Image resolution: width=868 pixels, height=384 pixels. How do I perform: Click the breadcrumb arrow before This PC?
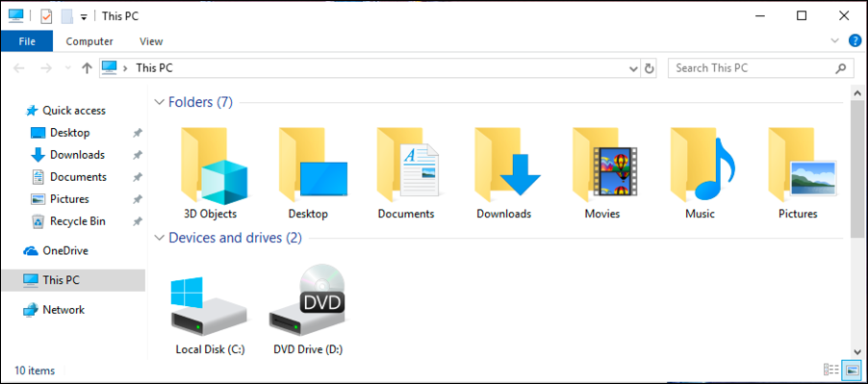tap(126, 68)
